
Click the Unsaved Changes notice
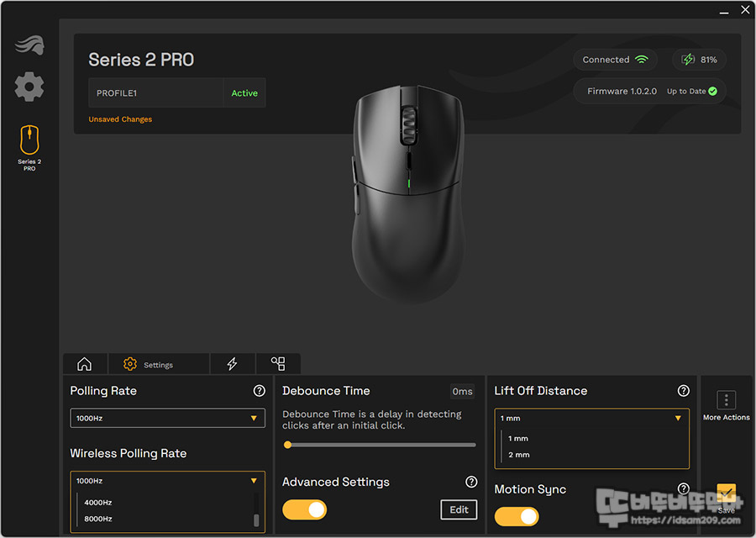pyautogui.click(x=120, y=119)
